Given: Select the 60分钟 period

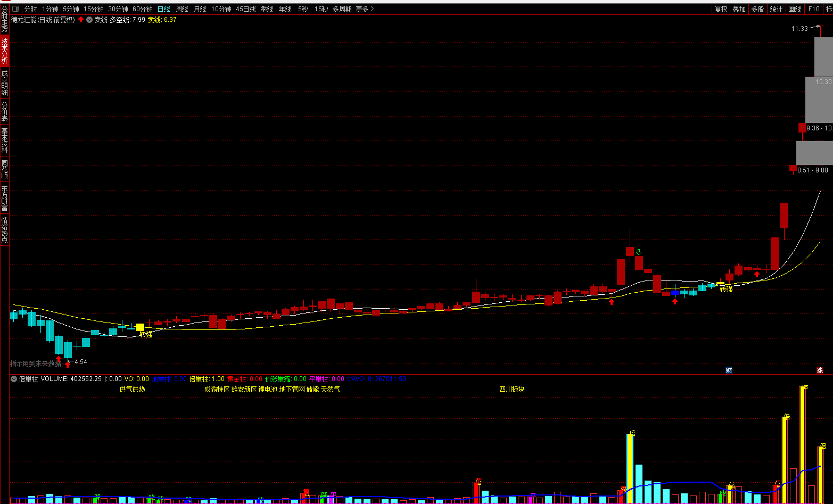Looking at the screenshot, I should (143, 9).
